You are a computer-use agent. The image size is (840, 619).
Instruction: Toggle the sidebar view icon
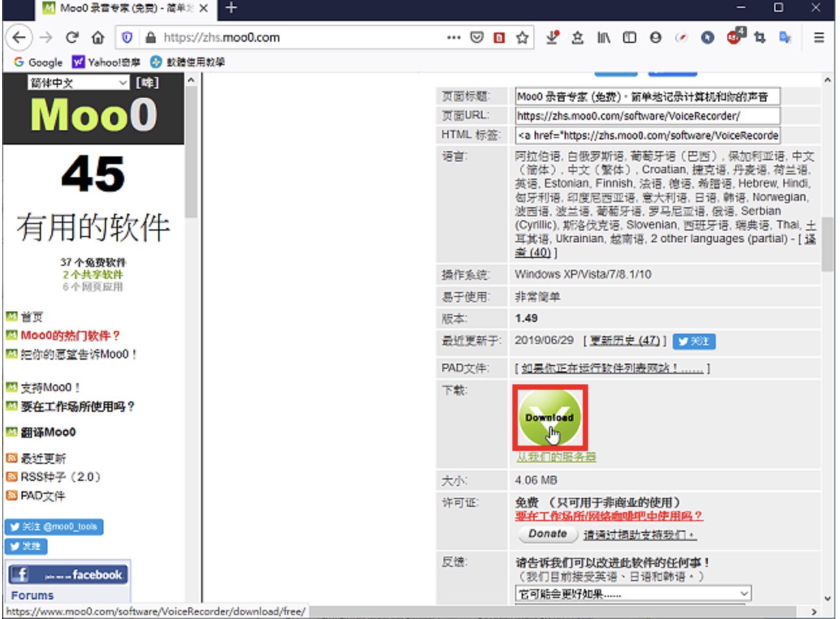click(x=630, y=38)
